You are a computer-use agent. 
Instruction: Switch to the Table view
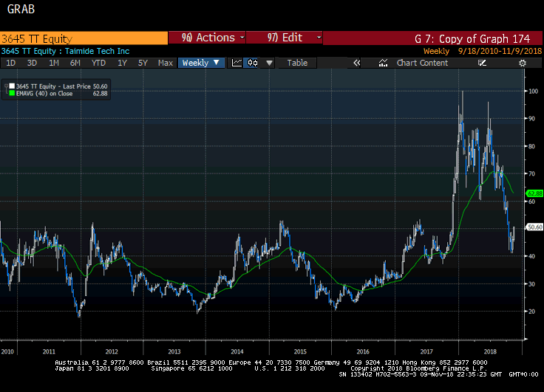(297, 63)
